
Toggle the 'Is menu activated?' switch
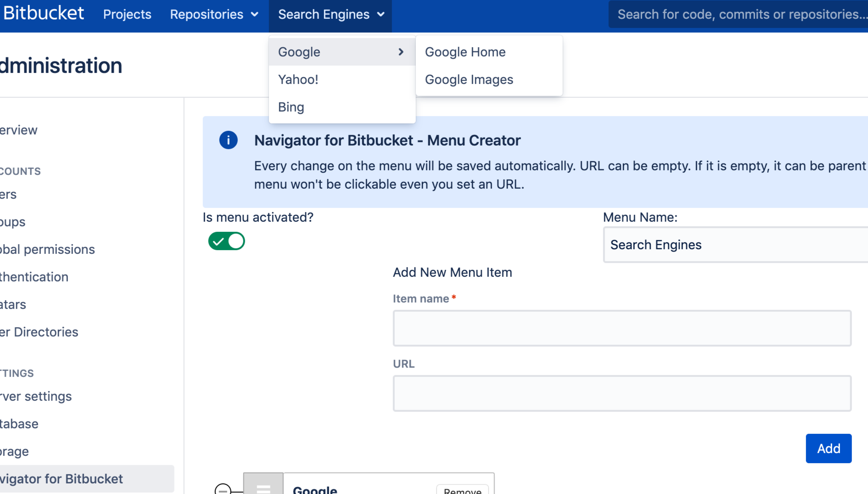227,241
